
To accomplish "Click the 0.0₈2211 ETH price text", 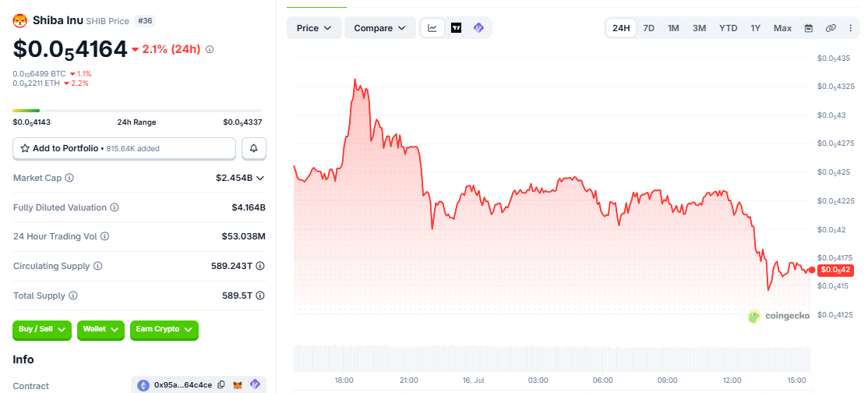I will pos(36,83).
